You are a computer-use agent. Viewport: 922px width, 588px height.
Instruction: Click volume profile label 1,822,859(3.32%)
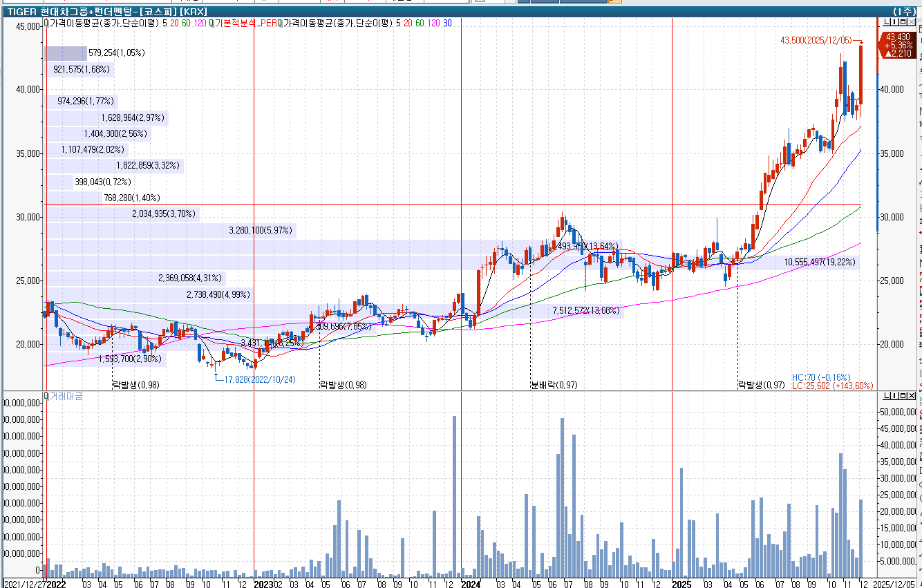click(148, 165)
